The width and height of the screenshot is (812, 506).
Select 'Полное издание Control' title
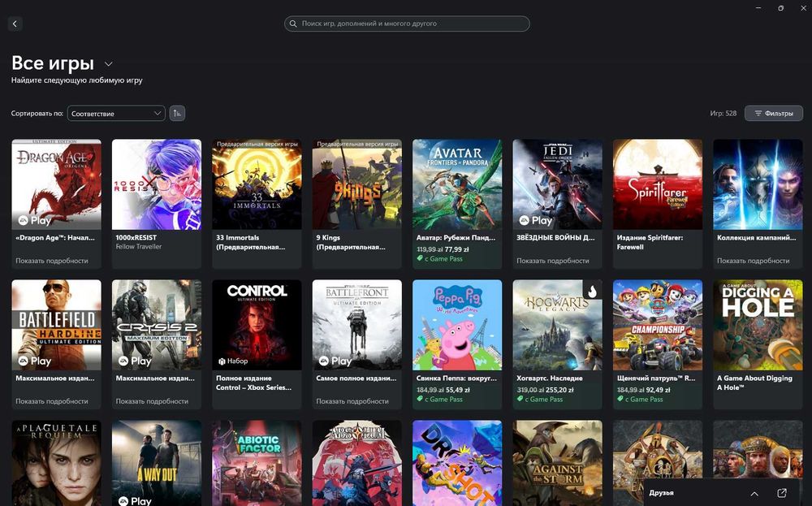[253, 383]
